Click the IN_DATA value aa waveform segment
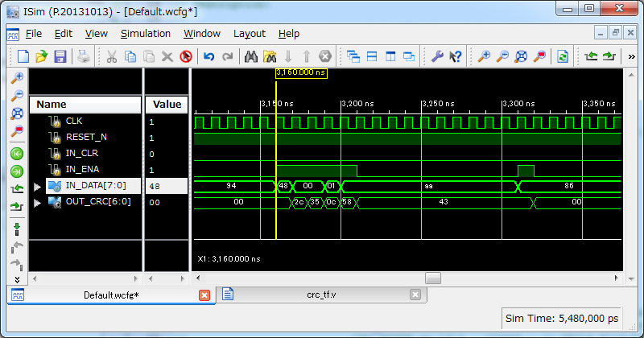644x338 pixels. click(429, 186)
